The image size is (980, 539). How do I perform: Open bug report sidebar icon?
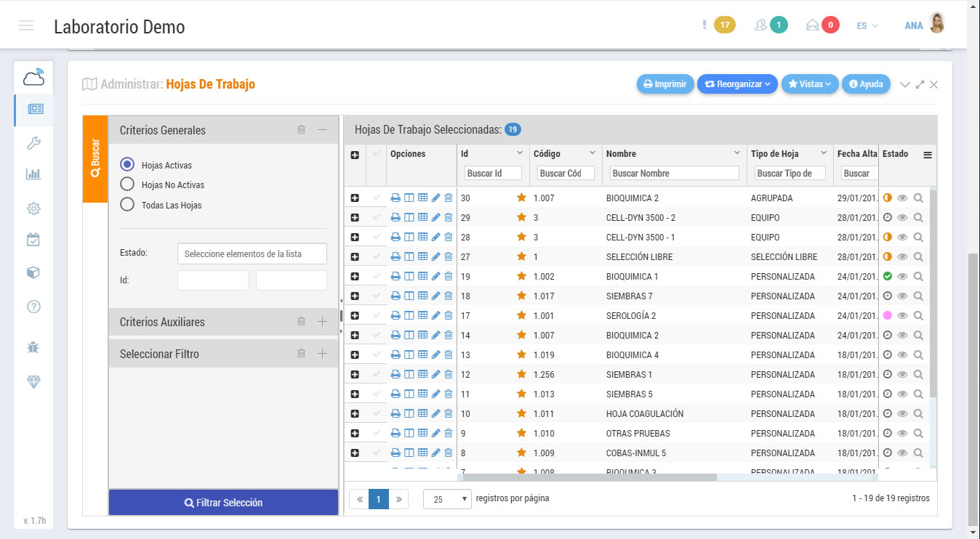click(x=33, y=347)
